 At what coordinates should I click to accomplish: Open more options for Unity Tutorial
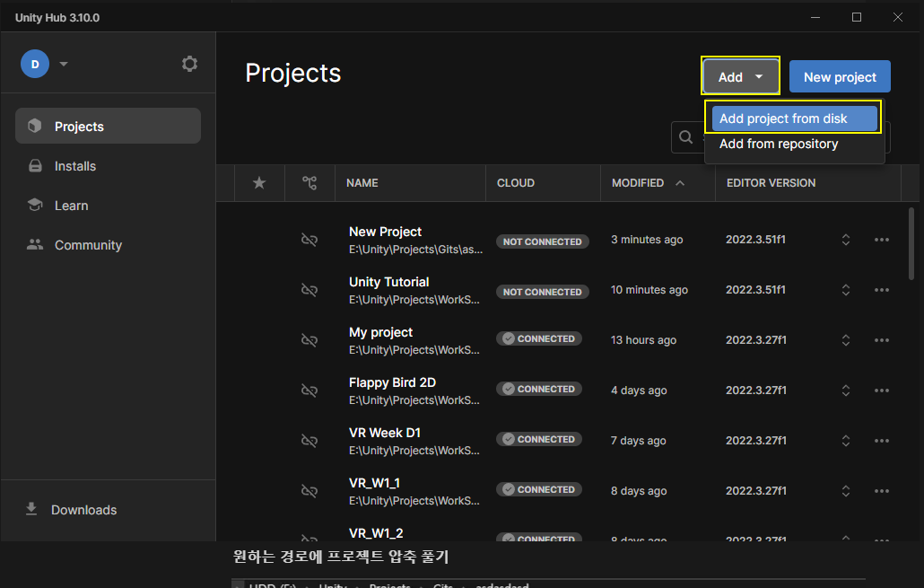[x=882, y=290]
